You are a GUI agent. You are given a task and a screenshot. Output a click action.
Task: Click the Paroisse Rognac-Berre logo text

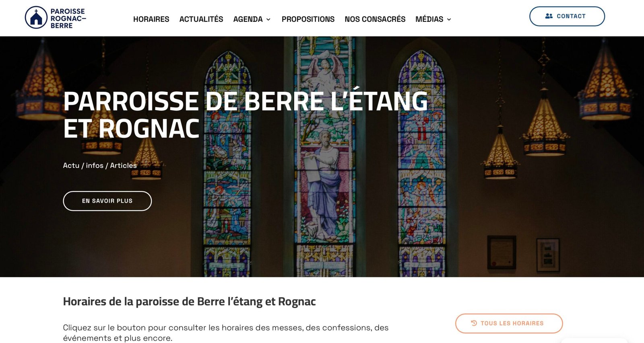(68, 18)
